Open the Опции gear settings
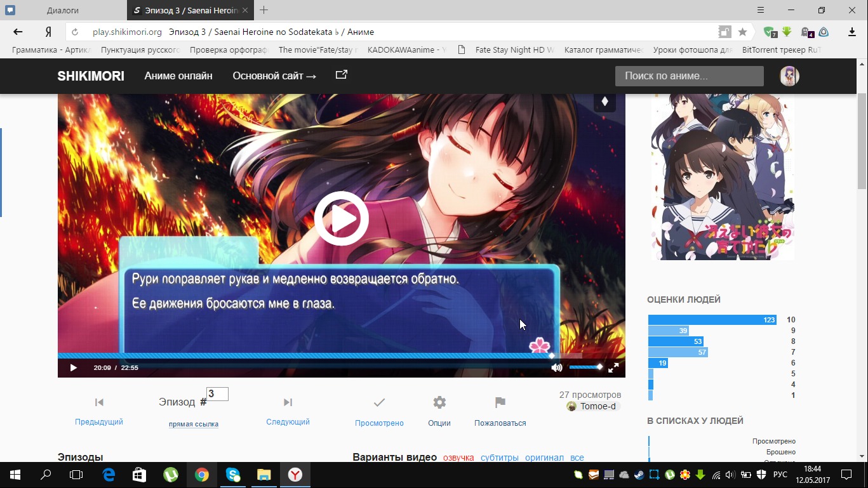The width and height of the screenshot is (868, 488). pyautogui.click(x=439, y=402)
